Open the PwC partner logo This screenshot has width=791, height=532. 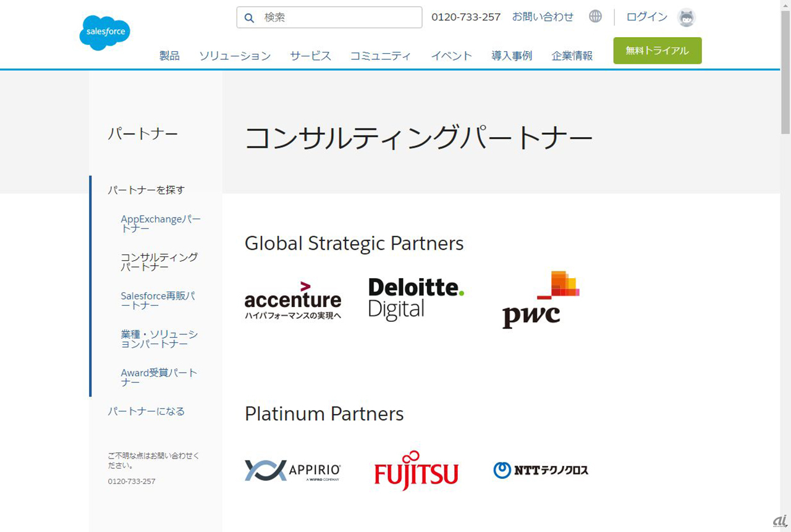click(x=541, y=300)
